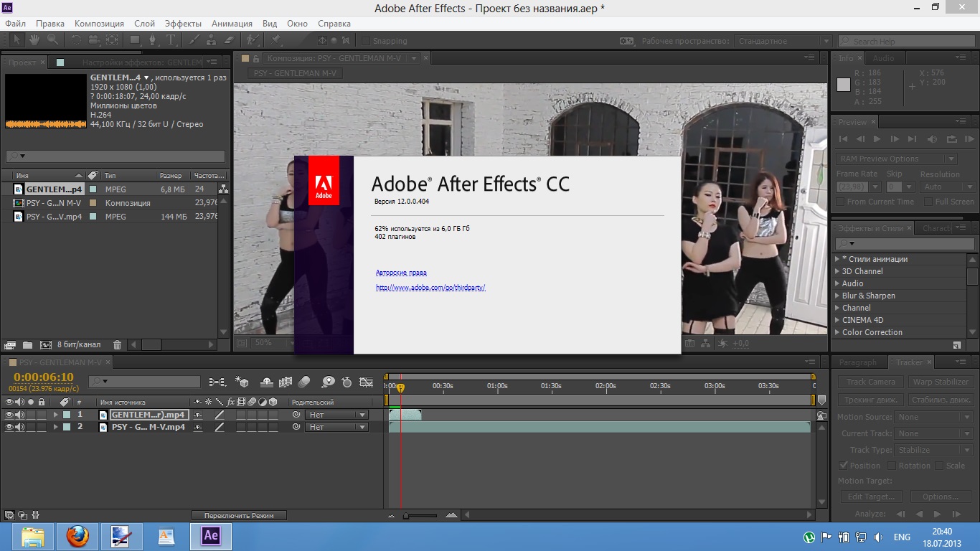Select the Zoom magnifier tool
Viewport: 980px width, 551px height.
click(52, 40)
